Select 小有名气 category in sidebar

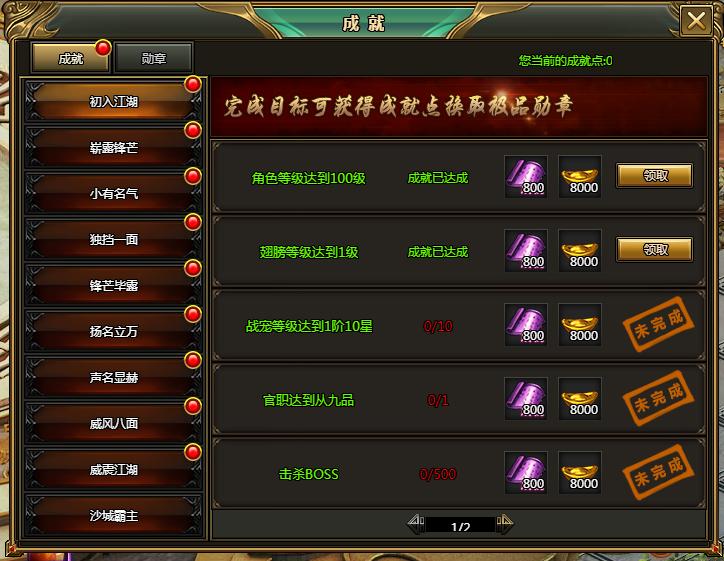pyautogui.click(x=114, y=193)
